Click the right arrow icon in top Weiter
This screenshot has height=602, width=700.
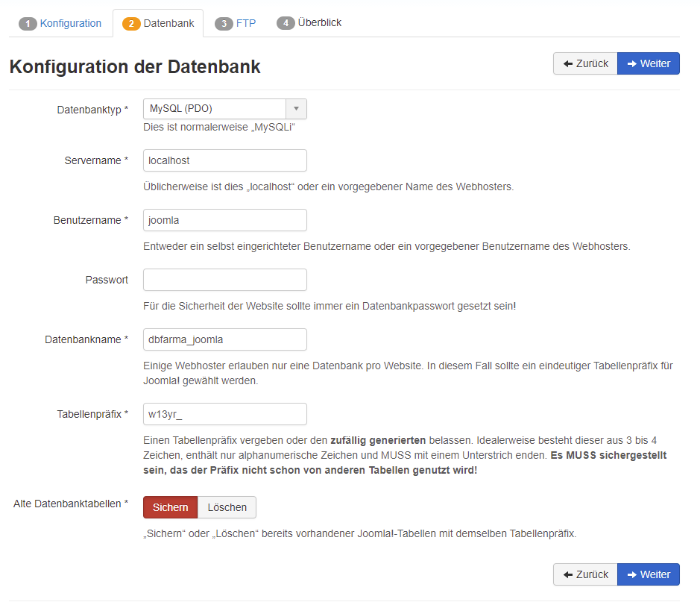point(631,64)
